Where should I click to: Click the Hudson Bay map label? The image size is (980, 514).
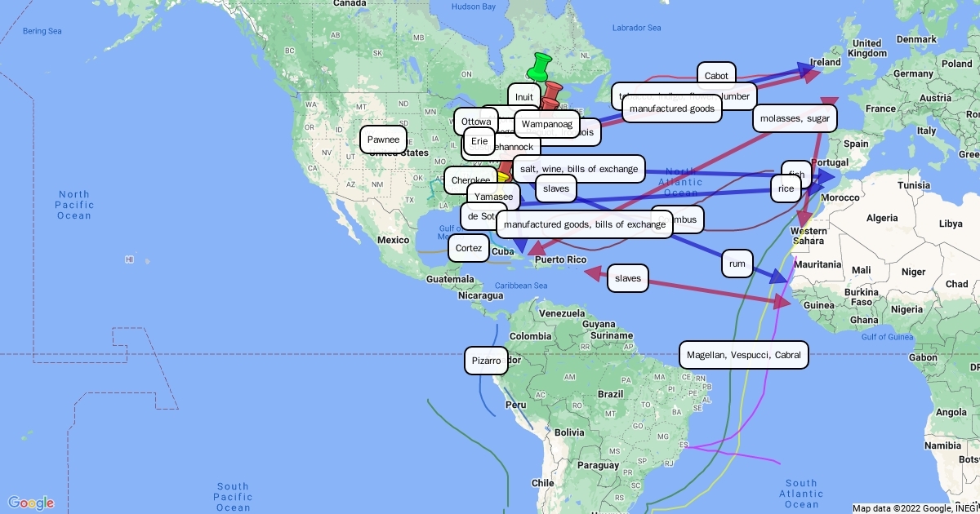[473, 7]
